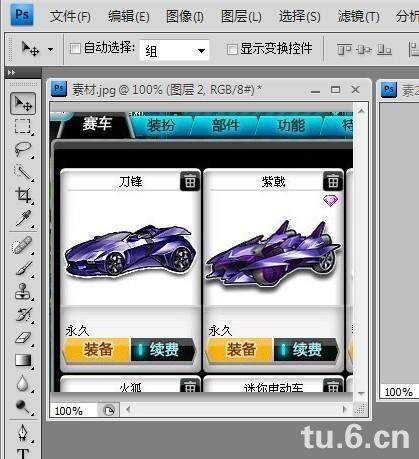Click the second document window's Ps icon
Viewport: 419px width, 459px height.
389,89
